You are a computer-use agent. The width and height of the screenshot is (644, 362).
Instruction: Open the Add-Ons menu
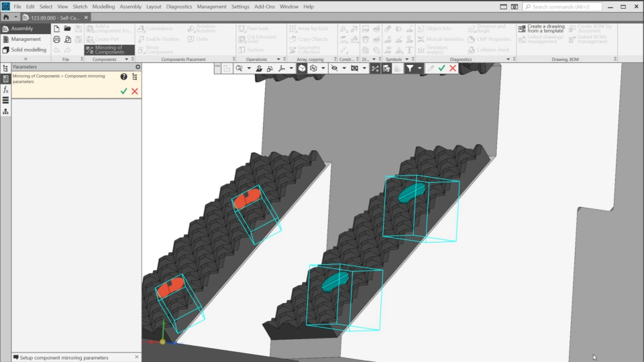click(x=264, y=7)
